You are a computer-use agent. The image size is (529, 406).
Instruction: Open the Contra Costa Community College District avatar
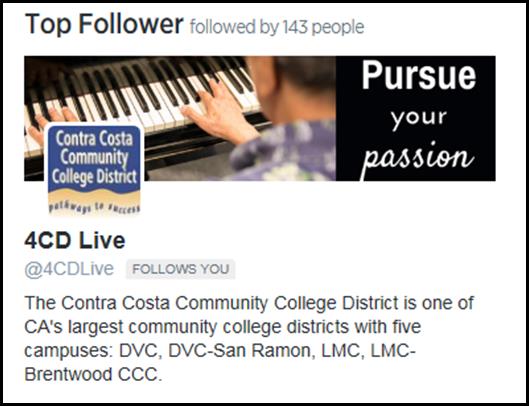click(x=94, y=170)
